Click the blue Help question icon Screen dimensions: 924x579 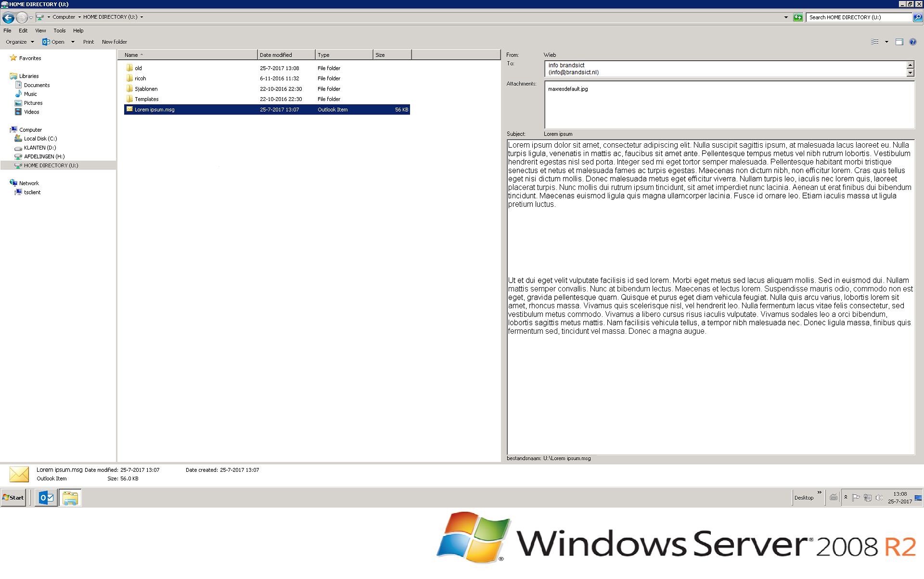[x=913, y=42]
